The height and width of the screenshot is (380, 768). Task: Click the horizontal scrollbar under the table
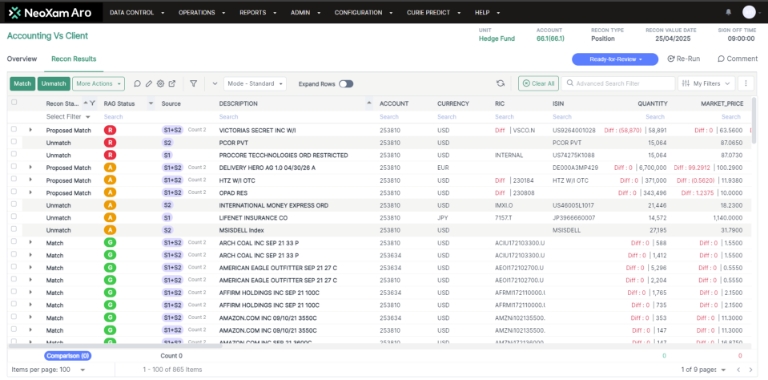coord(116,346)
